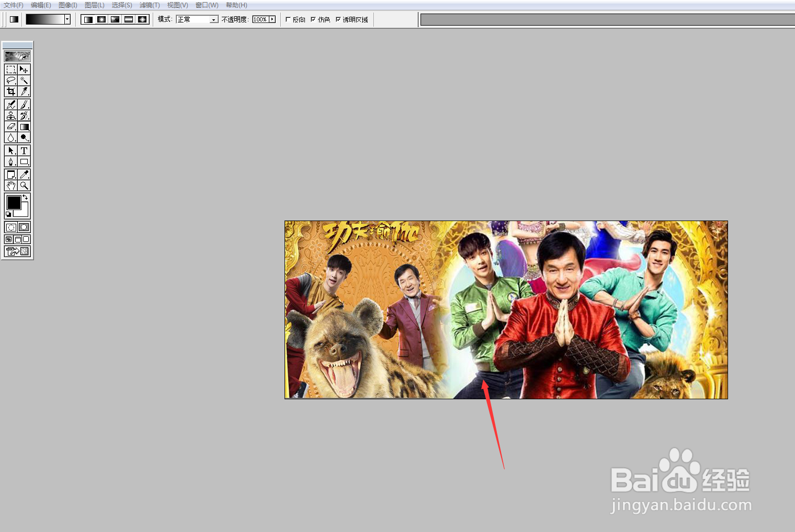Select the Pen tool
The height and width of the screenshot is (532, 795).
pos(10,161)
